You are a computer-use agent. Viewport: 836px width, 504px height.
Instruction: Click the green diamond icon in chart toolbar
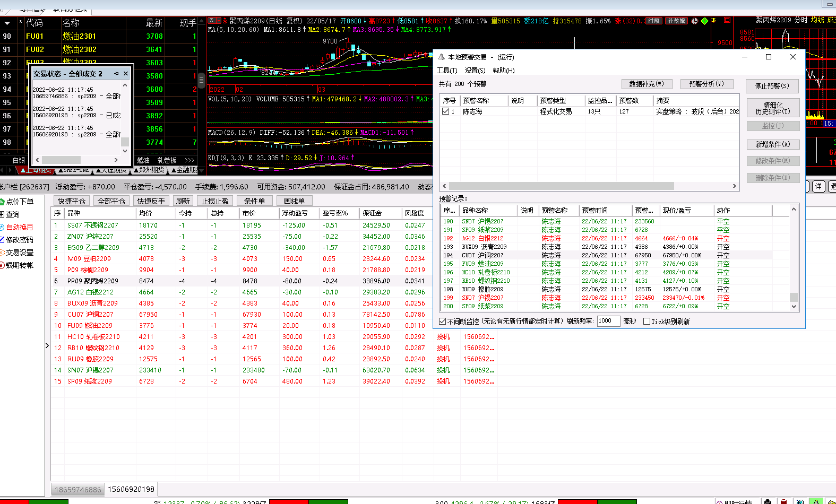(x=704, y=21)
